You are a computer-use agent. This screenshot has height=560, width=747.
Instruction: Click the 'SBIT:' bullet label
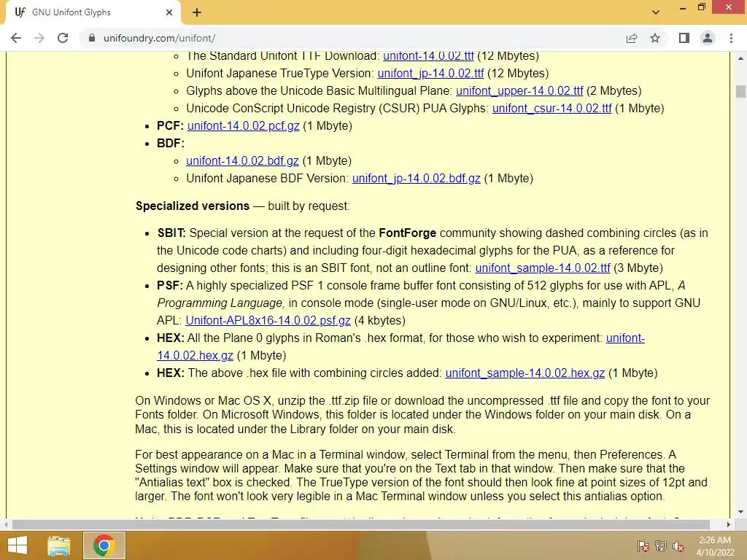pyautogui.click(x=171, y=233)
